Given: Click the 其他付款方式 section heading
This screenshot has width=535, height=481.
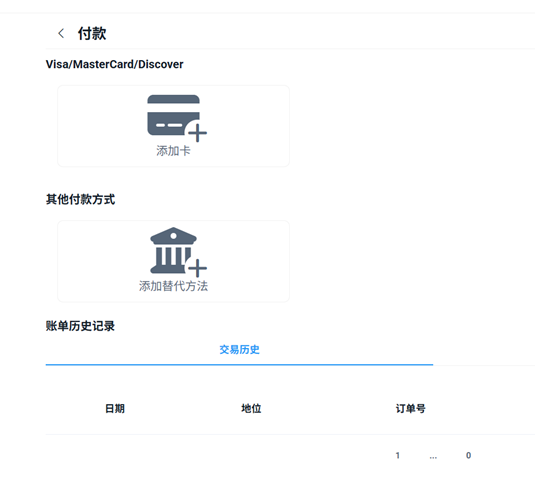Looking at the screenshot, I should coord(81,199).
